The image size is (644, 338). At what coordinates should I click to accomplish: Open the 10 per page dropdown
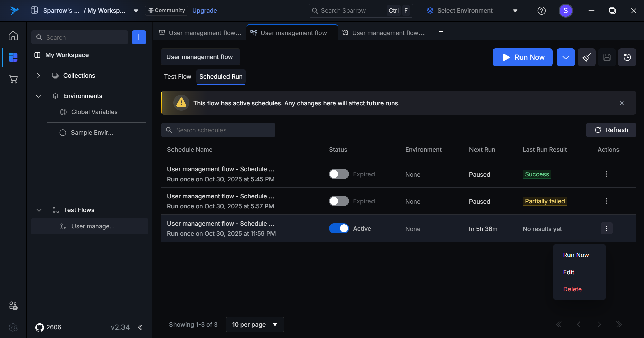coord(254,324)
